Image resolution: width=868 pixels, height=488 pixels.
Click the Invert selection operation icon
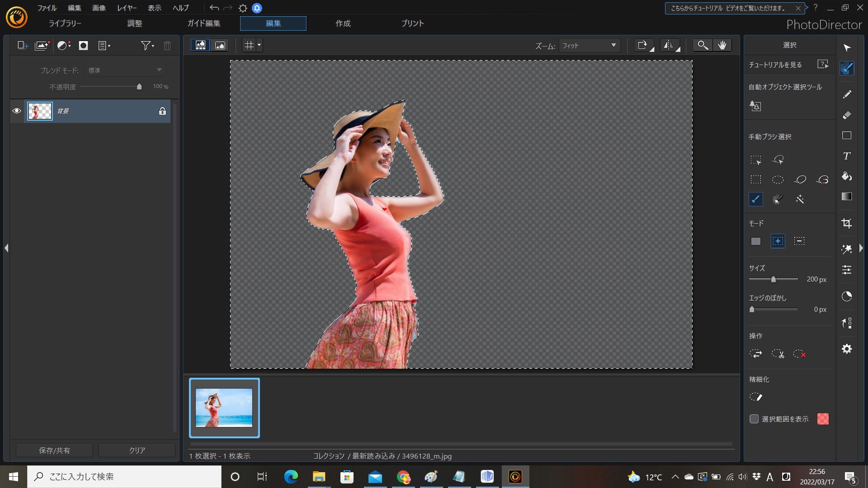point(755,354)
